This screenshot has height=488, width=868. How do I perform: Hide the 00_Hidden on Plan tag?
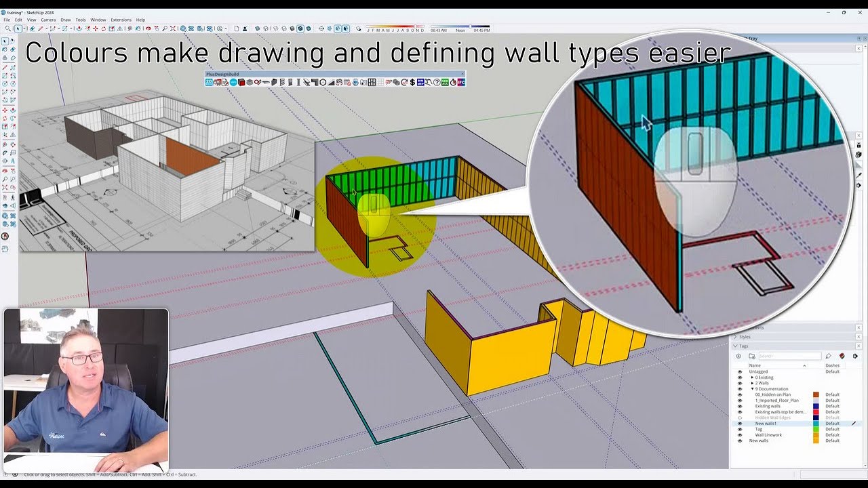[x=740, y=394]
